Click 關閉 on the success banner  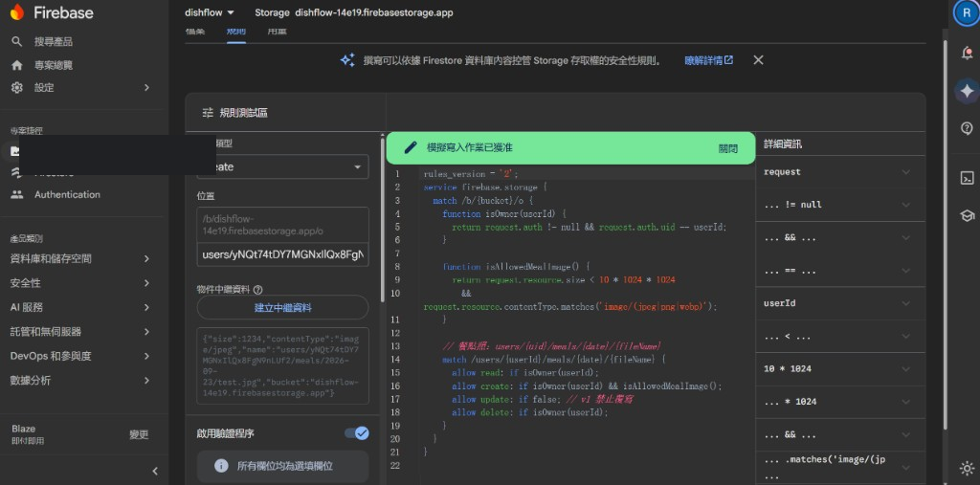728,148
